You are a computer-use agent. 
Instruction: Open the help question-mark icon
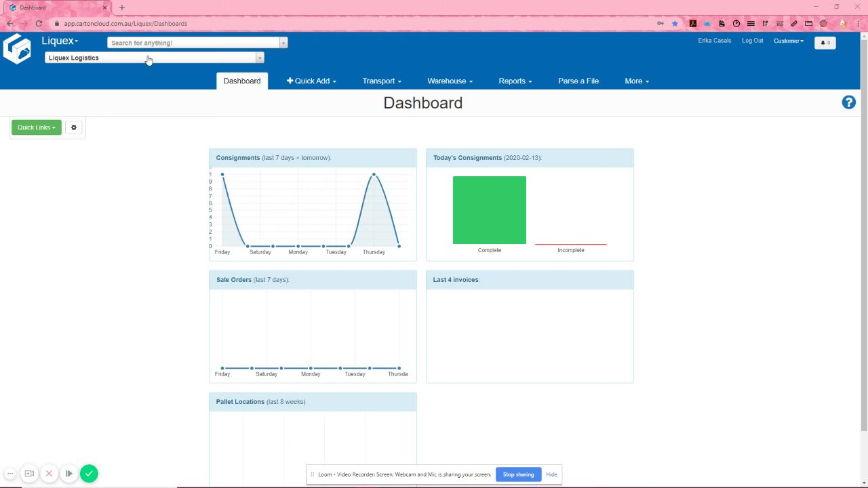click(x=848, y=102)
